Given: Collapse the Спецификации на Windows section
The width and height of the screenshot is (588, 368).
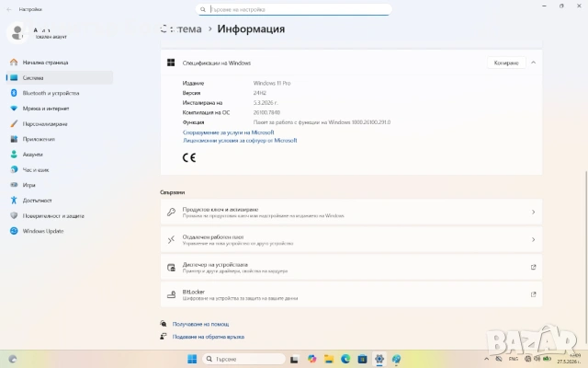Looking at the screenshot, I should tap(533, 63).
